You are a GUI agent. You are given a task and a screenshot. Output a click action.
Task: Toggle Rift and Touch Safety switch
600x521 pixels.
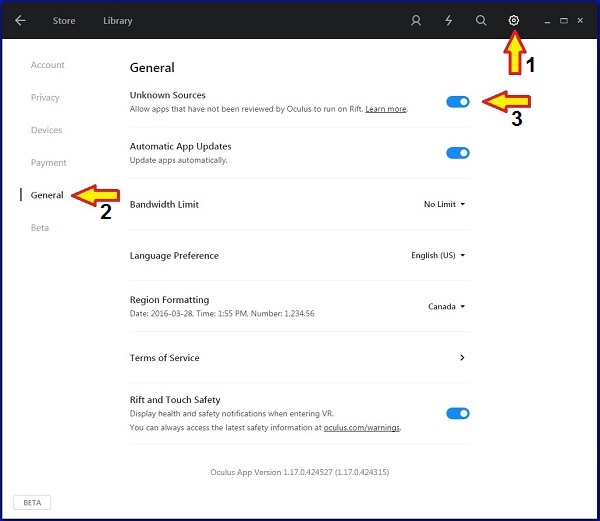click(458, 414)
